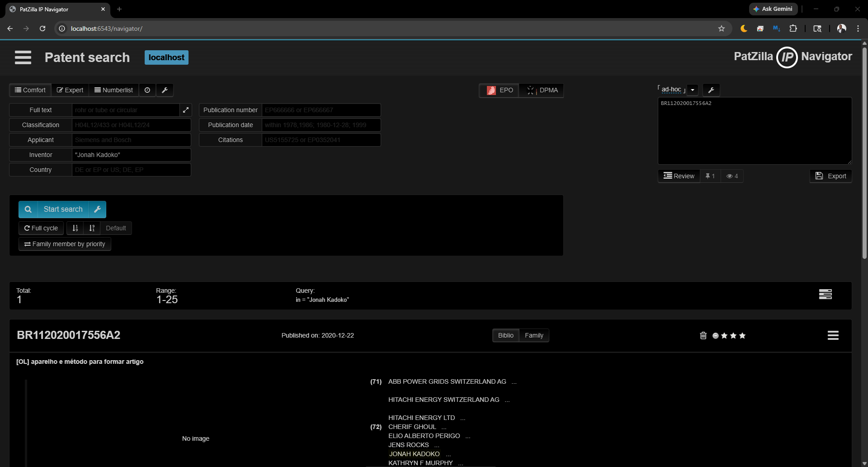Open the result list options icon near Query
The image size is (868, 467).
826,294
